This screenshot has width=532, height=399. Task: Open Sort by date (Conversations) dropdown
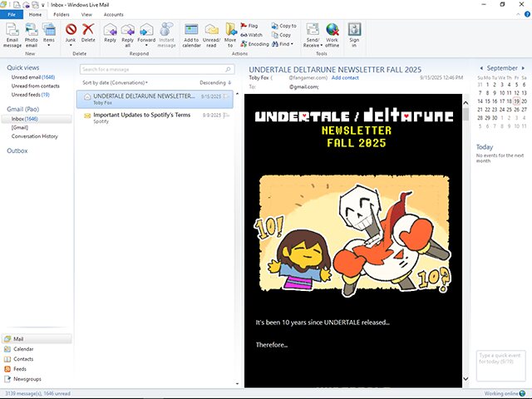(115, 83)
